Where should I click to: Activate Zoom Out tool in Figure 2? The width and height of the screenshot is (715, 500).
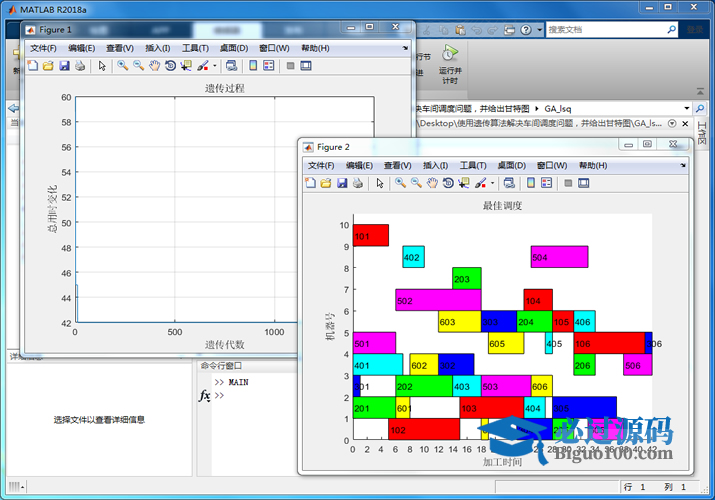pos(416,183)
